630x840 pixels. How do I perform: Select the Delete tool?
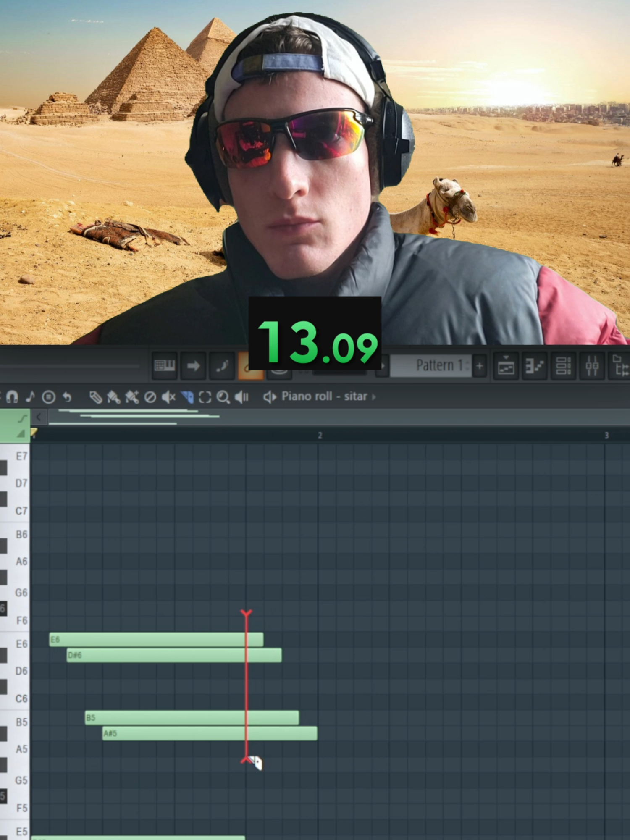(150, 397)
